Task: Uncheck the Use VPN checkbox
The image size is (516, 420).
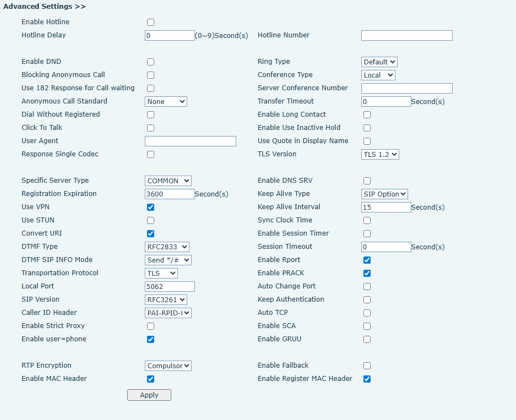Action: [x=150, y=208]
